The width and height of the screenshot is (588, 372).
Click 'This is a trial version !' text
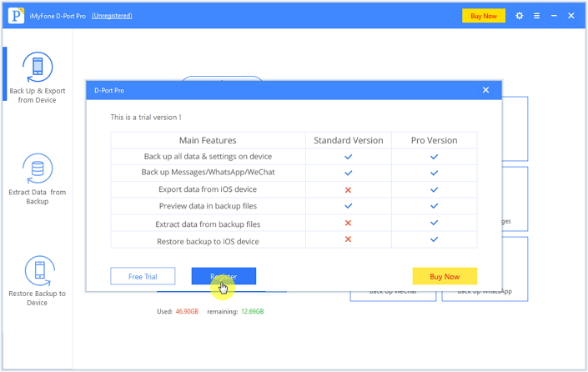click(146, 117)
